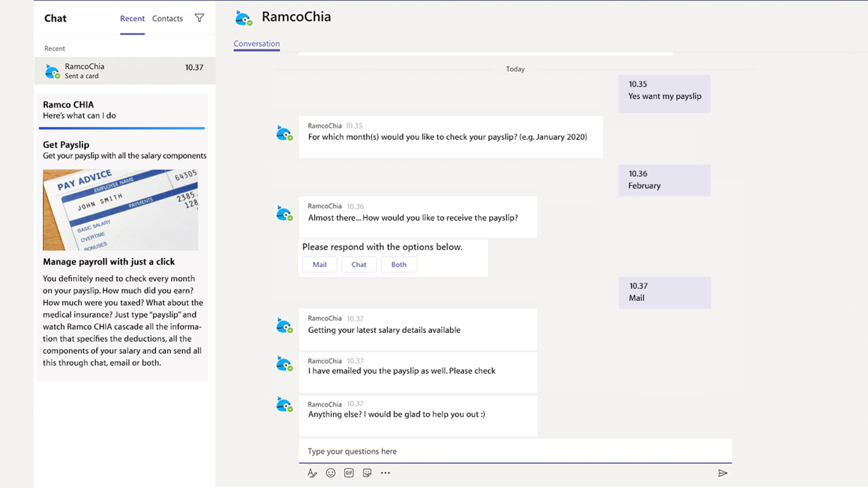Open the RamcoChia 'Sent a card' conversation

point(125,71)
